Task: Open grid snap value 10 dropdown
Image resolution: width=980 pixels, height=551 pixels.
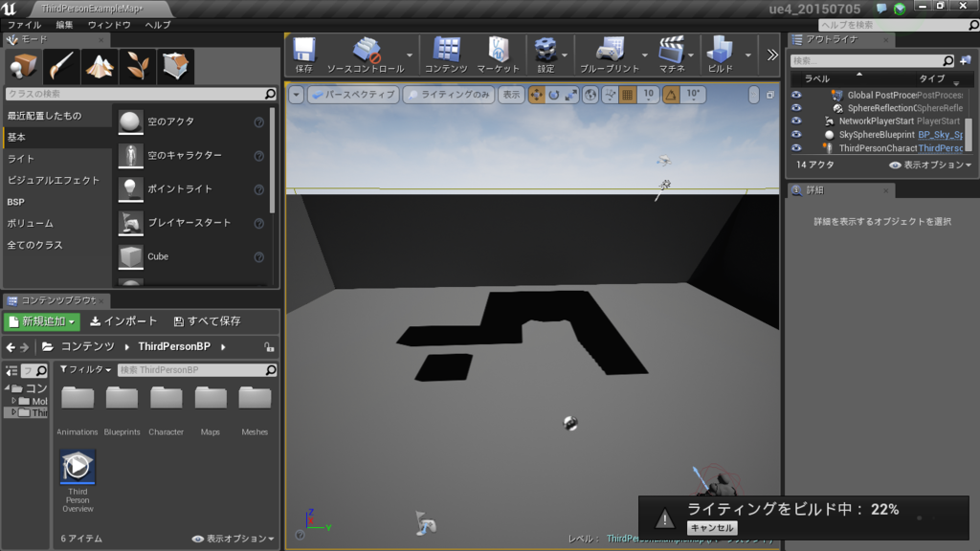Action: 649,95
